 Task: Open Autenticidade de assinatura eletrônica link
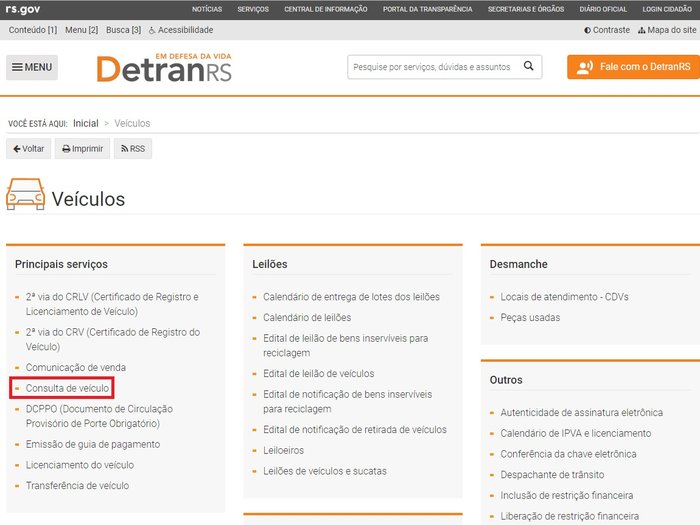[x=581, y=412]
